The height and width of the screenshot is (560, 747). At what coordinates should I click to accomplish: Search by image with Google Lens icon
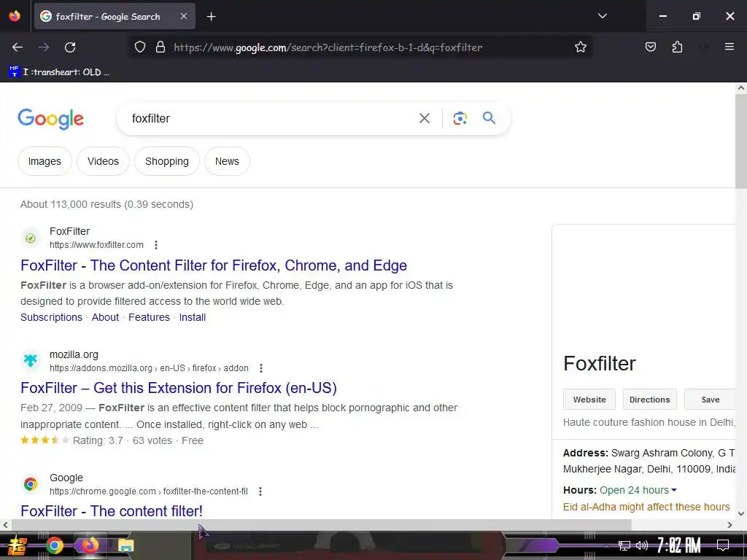tap(460, 118)
